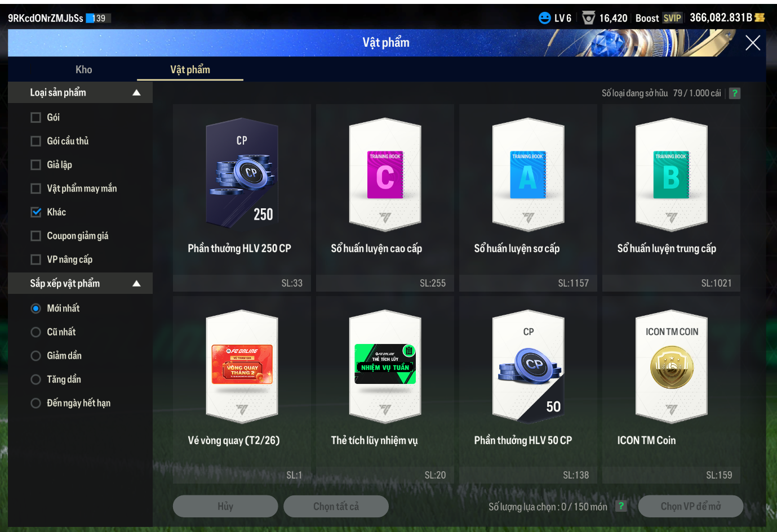
Task: Click the pink Training Book C icon
Action: tap(385, 175)
